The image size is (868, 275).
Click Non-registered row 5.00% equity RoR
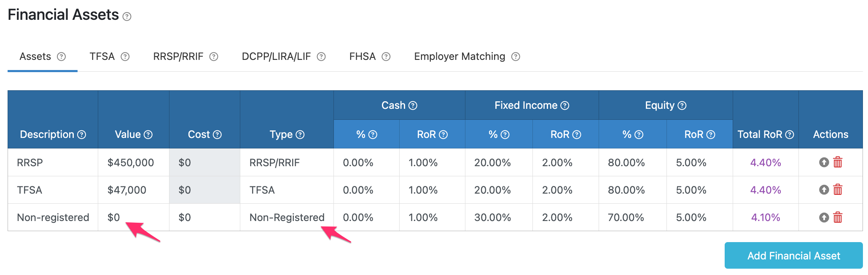[x=699, y=217]
